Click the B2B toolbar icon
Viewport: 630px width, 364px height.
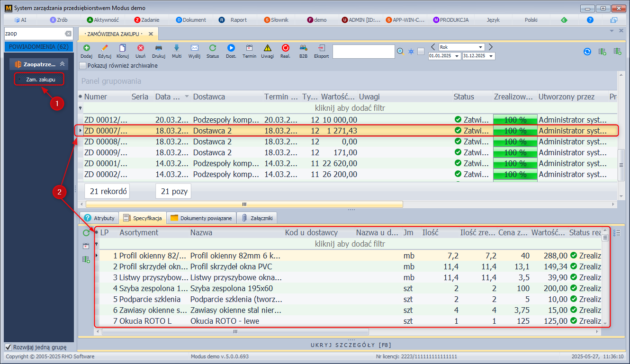[303, 48]
